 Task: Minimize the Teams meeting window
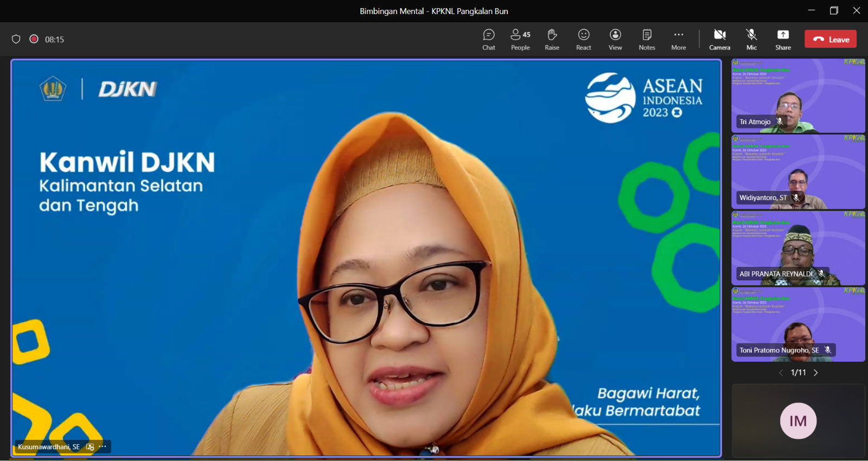pyautogui.click(x=812, y=10)
